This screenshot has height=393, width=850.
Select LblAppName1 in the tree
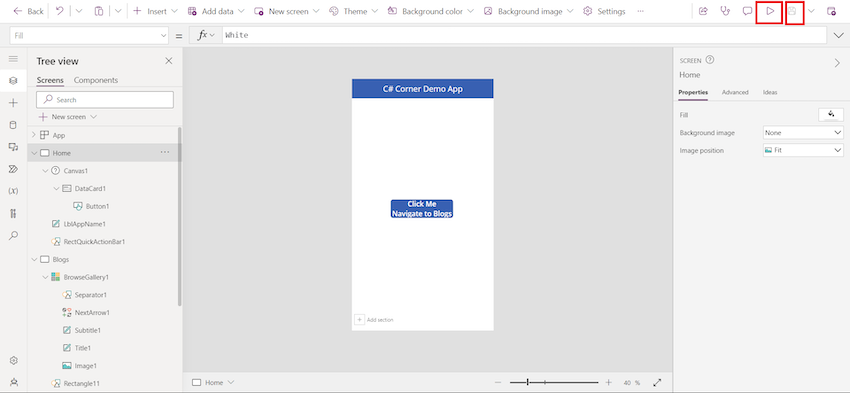point(85,224)
